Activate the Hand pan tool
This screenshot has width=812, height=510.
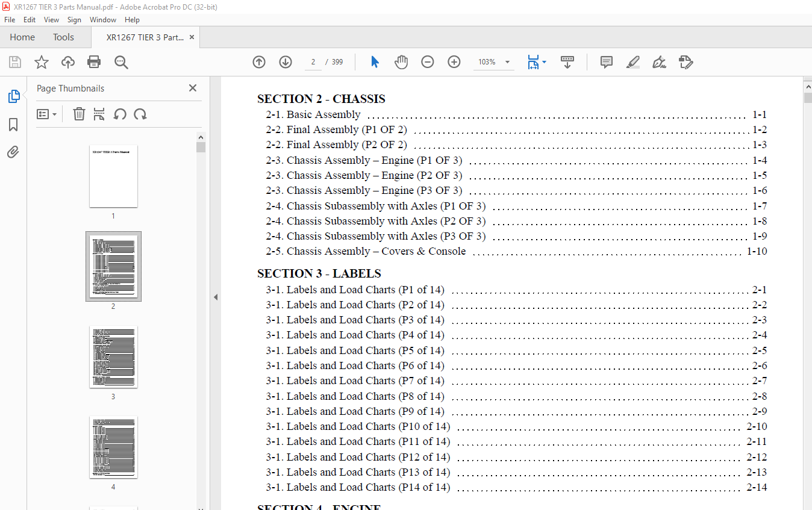point(401,62)
